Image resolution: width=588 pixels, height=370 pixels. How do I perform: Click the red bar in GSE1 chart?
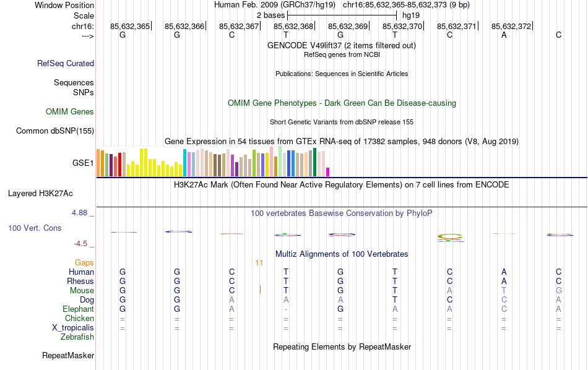[119, 165]
